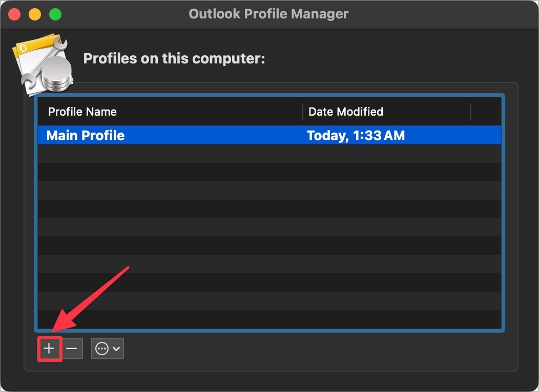Click the downward chevron on the options control
The image size is (539, 392).
[116, 348]
